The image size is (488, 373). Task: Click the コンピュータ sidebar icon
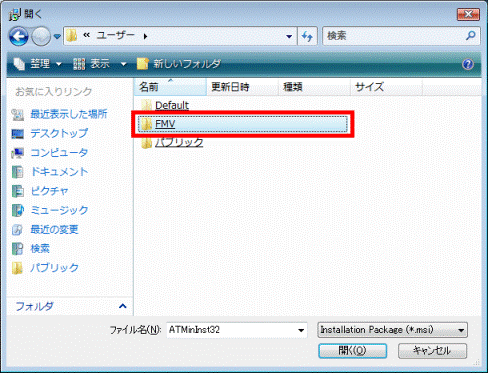[x=18, y=153]
